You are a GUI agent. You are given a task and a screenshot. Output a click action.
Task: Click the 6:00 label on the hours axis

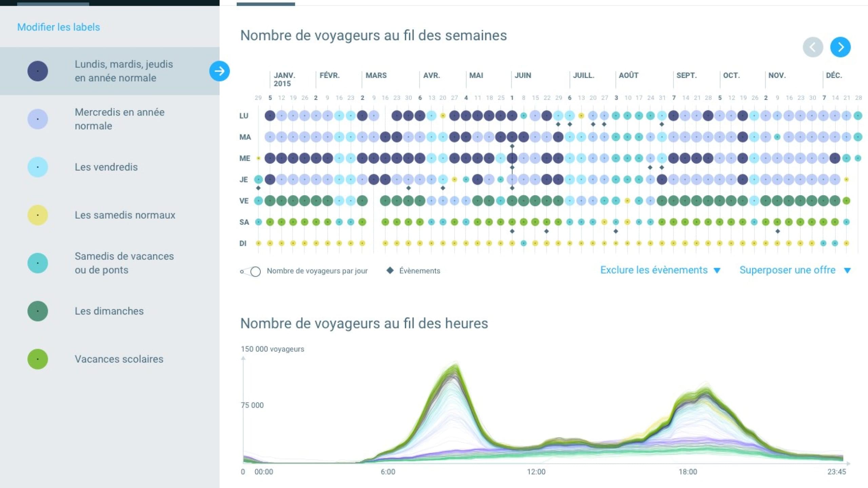[x=388, y=472]
